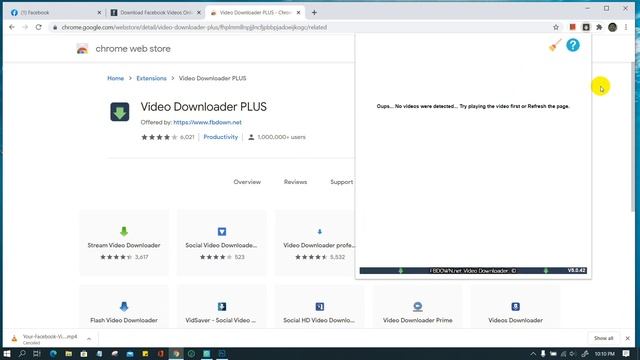Go to Home breadcrumb link
Image resolution: width=640 pixels, height=360 pixels.
(116, 78)
